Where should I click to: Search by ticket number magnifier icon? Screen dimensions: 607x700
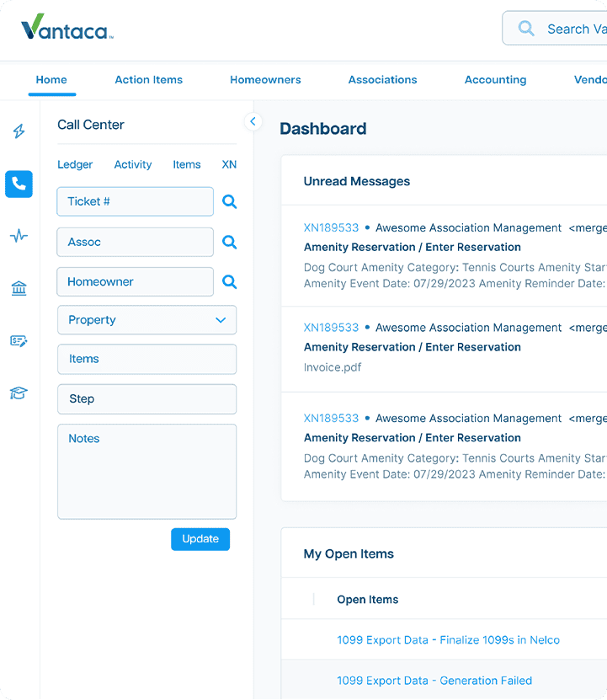(x=229, y=202)
